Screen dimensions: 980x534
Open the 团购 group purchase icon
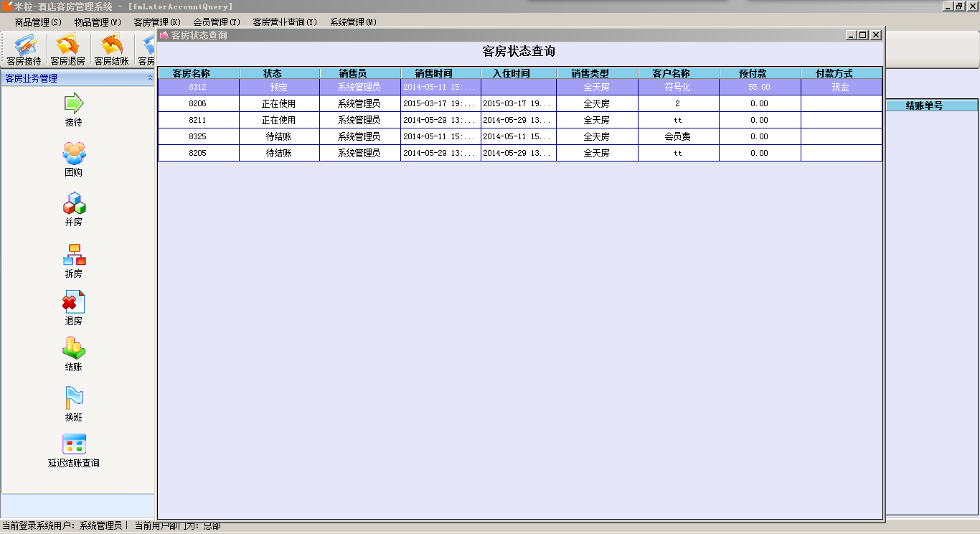(x=74, y=154)
